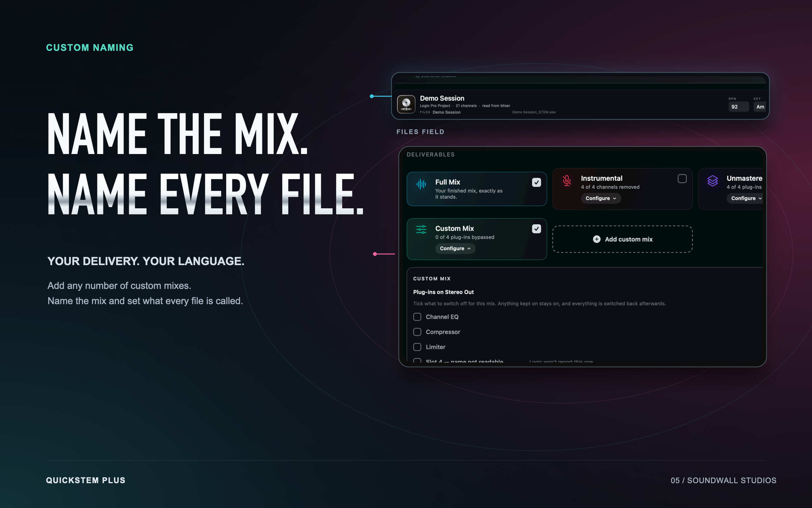
Task: Click the plus icon in Add custom mix
Action: point(597,239)
